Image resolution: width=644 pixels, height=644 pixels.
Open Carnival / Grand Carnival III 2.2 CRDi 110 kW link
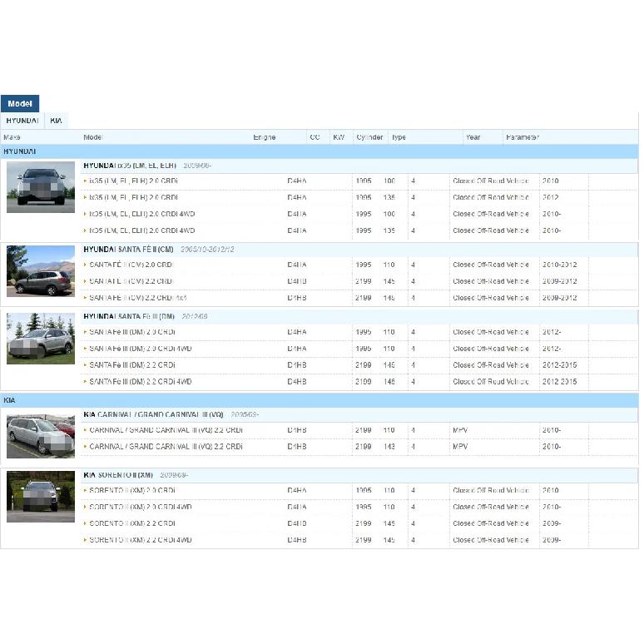coord(166,430)
